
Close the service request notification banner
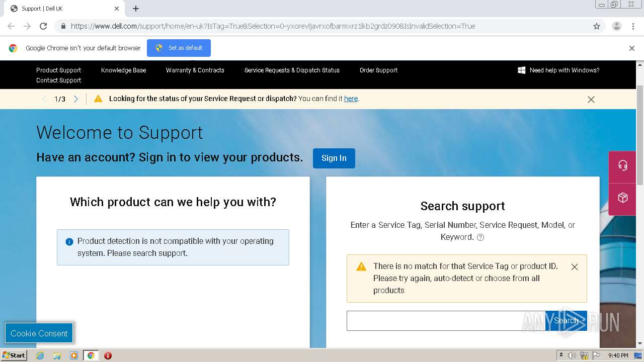[x=591, y=100]
